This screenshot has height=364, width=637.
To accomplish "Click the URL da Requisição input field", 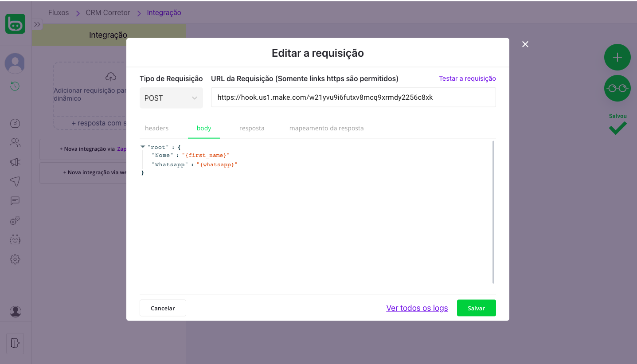I will click(x=353, y=98).
